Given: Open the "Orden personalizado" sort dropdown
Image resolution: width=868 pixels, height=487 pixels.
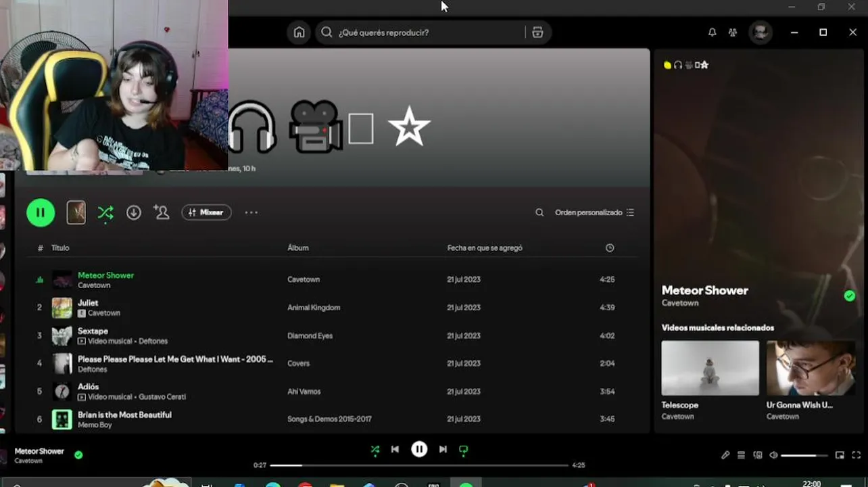Looking at the screenshot, I should point(594,212).
